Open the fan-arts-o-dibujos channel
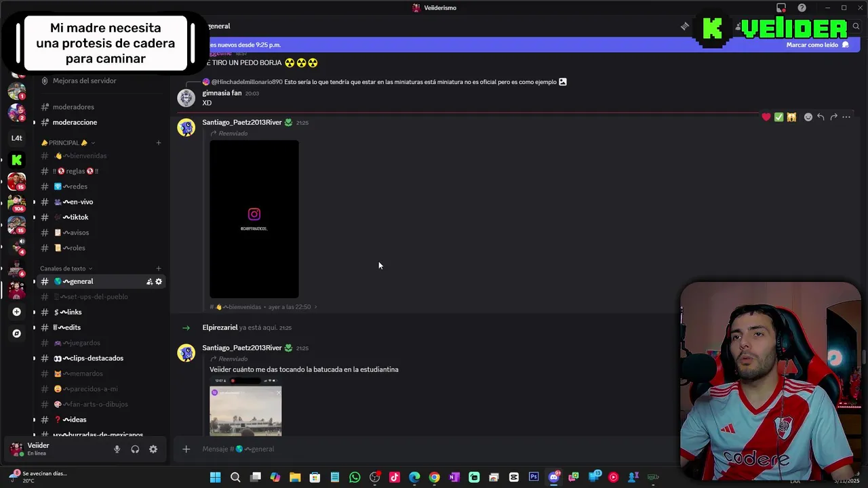The image size is (868, 488). click(x=99, y=404)
